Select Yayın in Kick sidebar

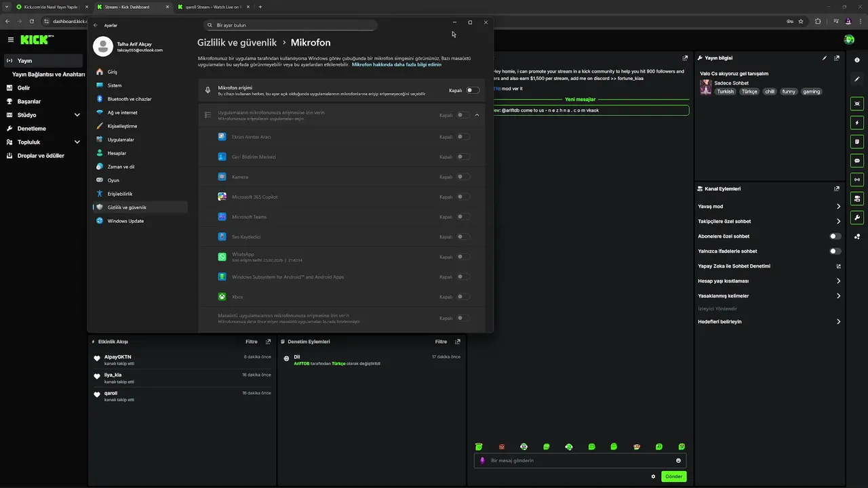click(43, 60)
